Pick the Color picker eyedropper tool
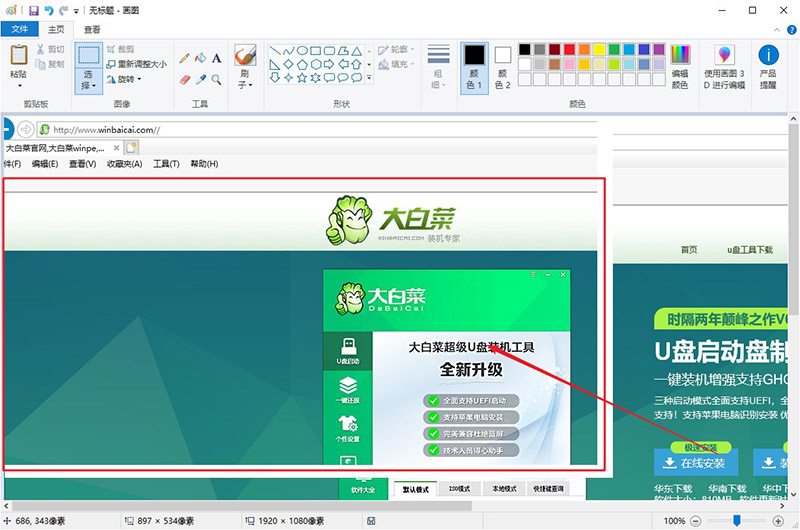 click(200, 79)
